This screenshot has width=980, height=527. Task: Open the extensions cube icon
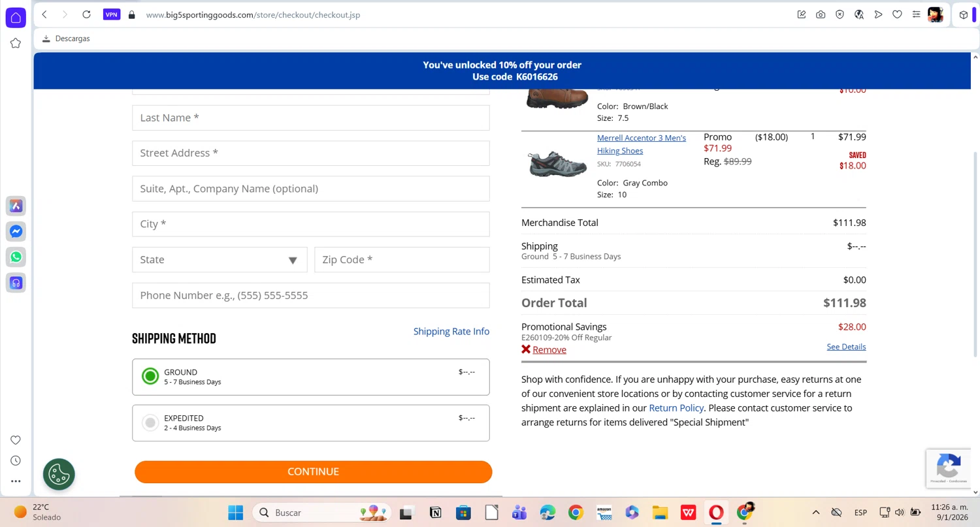click(x=963, y=14)
